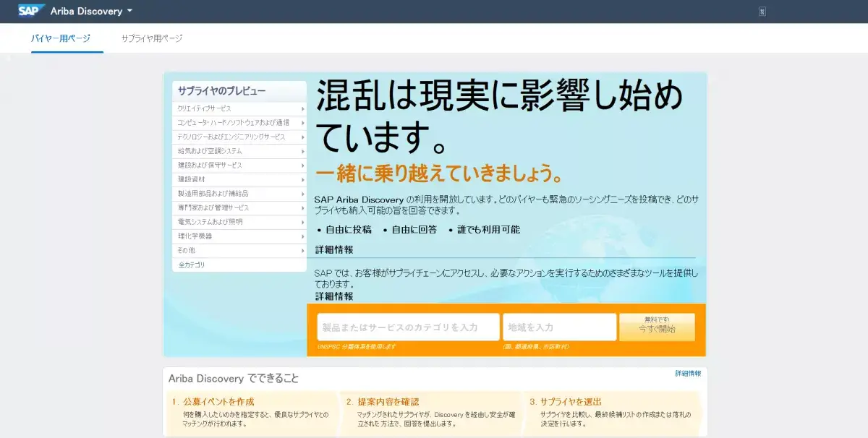
Task: Click the (国、都道府県、市区町村) hint text
Action: pyautogui.click(x=536, y=347)
